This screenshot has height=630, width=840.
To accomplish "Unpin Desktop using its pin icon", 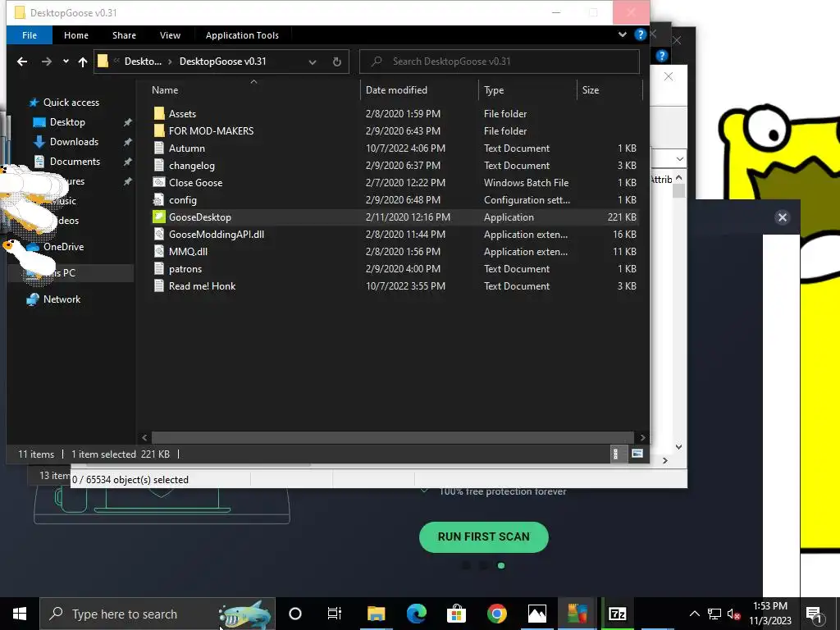I will [127, 122].
